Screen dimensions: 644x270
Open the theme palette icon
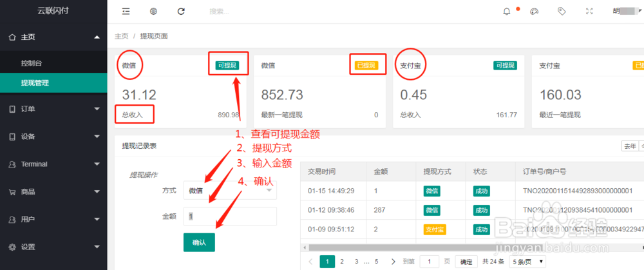coord(534,12)
